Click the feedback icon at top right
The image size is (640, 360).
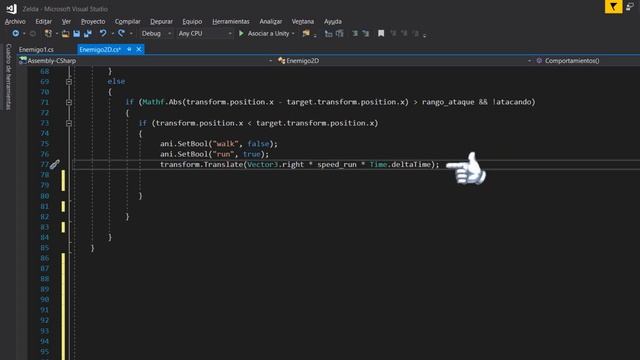(630, 6)
